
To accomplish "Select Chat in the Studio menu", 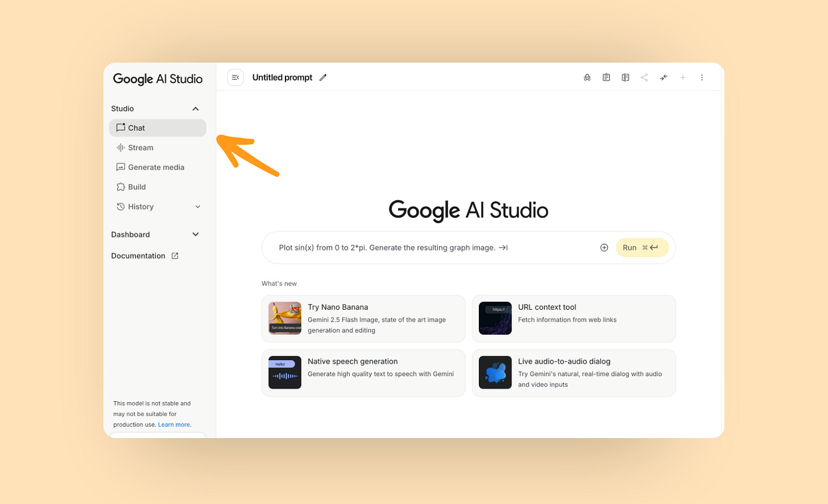I will pos(158,128).
